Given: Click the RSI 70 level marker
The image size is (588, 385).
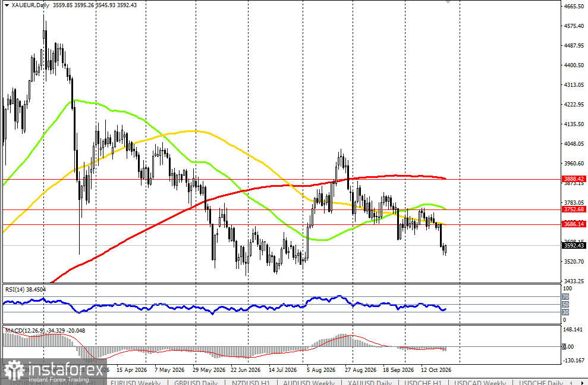Looking at the screenshot, I should coord(565,297).
